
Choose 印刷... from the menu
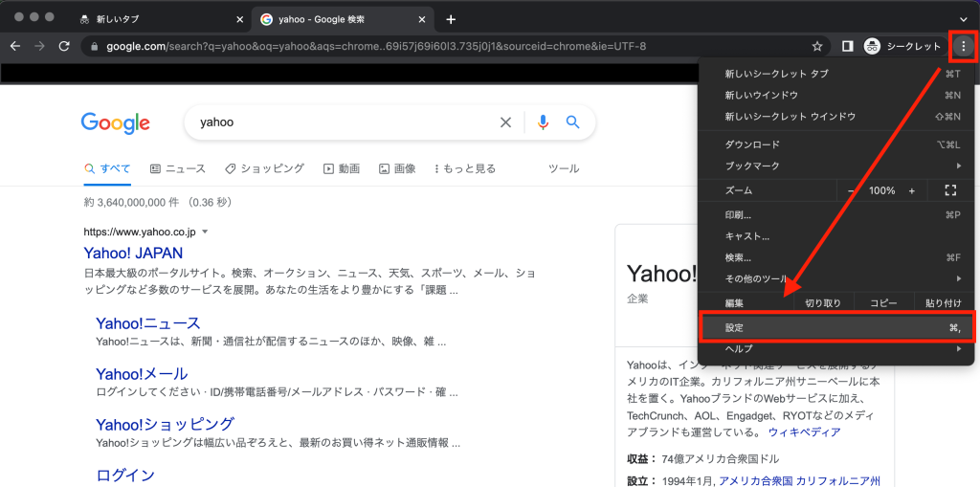tap(836, 215)
